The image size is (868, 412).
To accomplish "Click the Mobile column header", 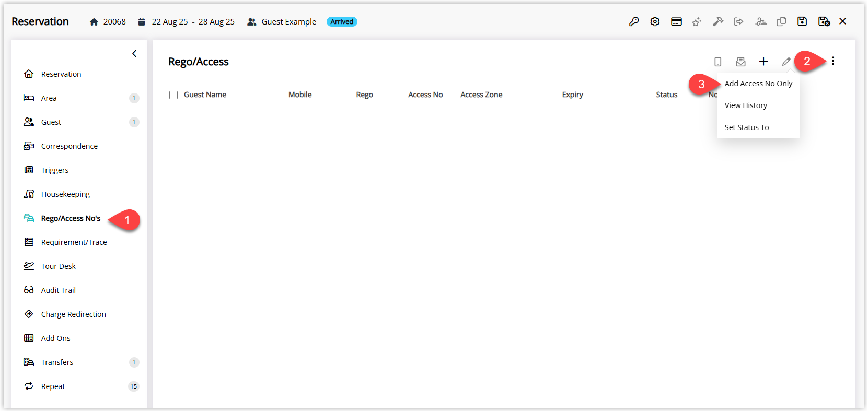I will pyautogui.click(x=300, y=95).
